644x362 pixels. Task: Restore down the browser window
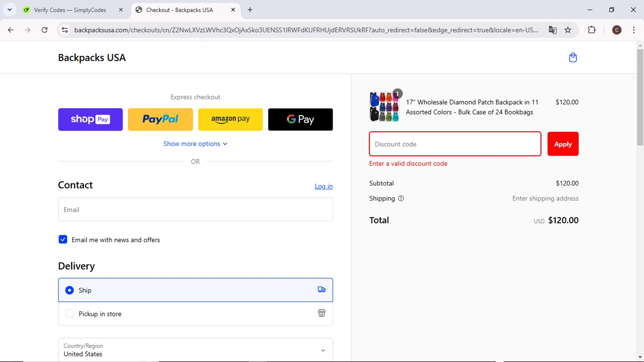pyautogui.click(x=612, y=9)
